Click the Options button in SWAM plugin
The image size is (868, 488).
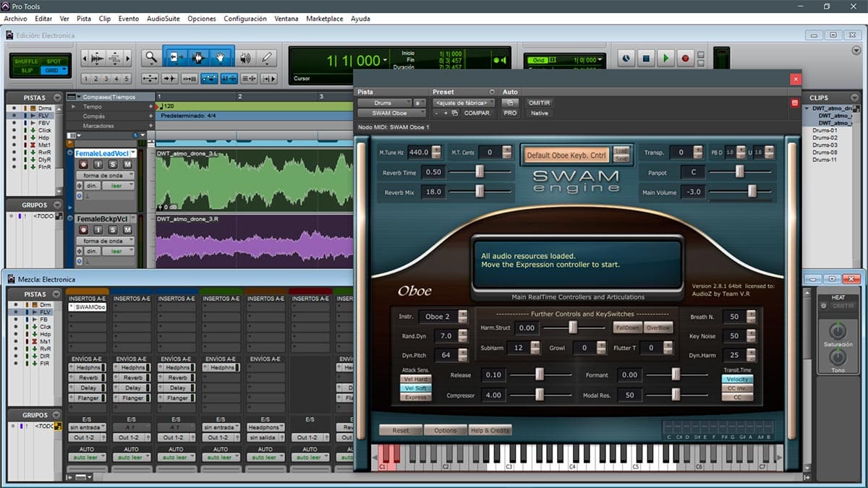point(446,430)
